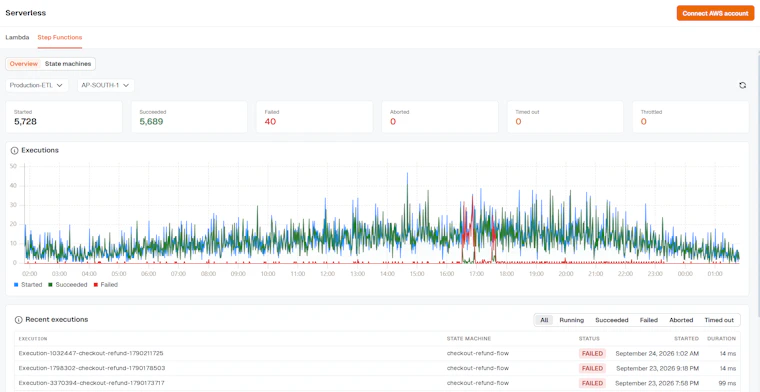Switch to the Lambda tab
The height and width of the screenshot is (392, 760).
point(17,37)
